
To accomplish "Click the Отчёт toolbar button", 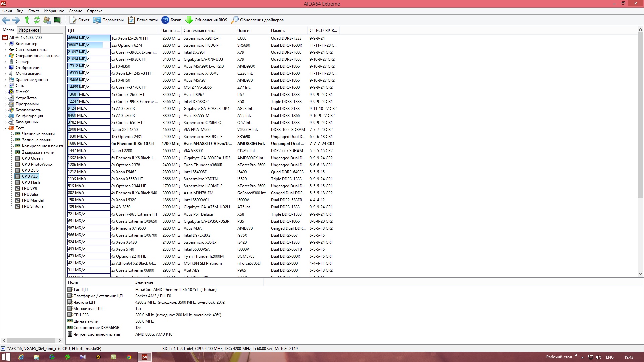I will pos(80,20).
